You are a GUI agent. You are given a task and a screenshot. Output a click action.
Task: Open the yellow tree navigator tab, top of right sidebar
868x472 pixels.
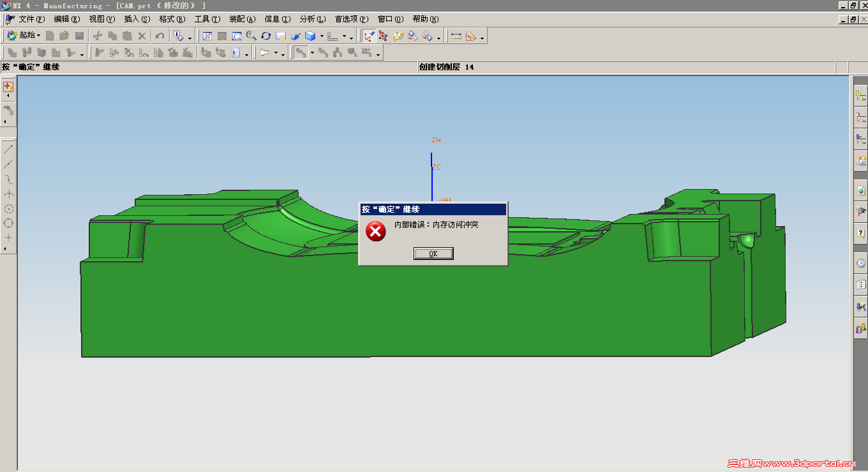pyautogui.click(x=861, y=96)
